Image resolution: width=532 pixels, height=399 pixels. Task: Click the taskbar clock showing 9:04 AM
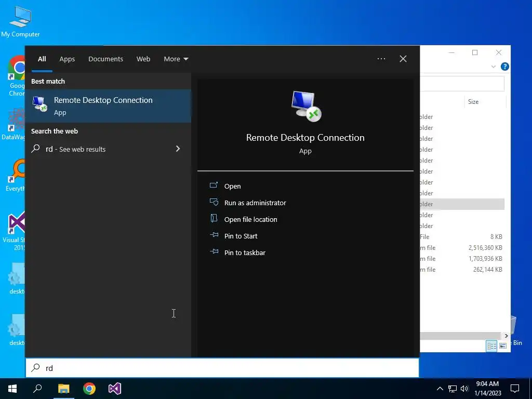tap(487, 389)
